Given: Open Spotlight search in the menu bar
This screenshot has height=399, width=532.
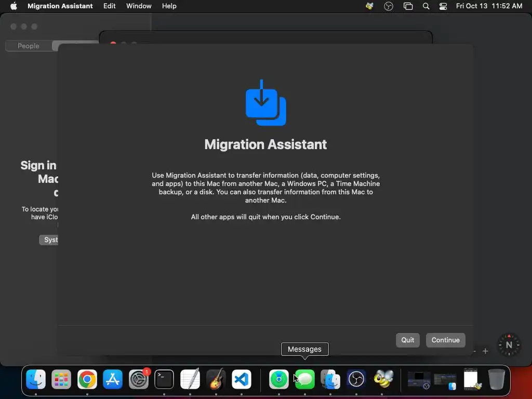Looking at the screenshot, I should point(426,6).
